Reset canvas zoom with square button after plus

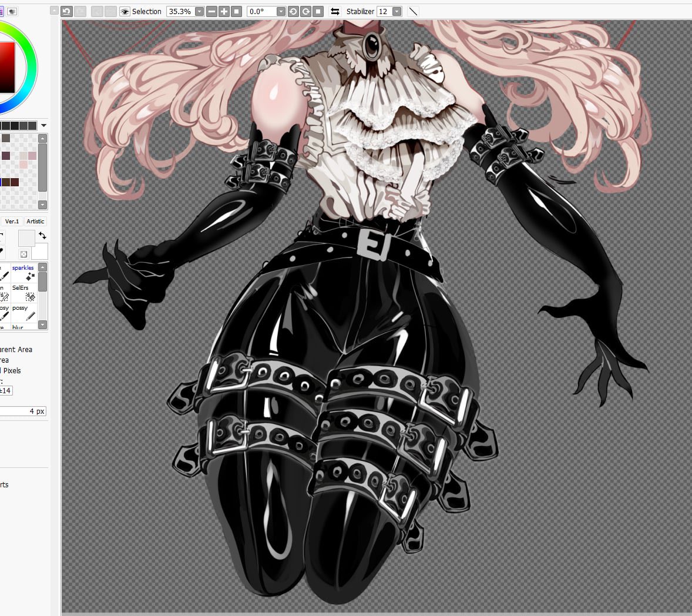[237, 12]
